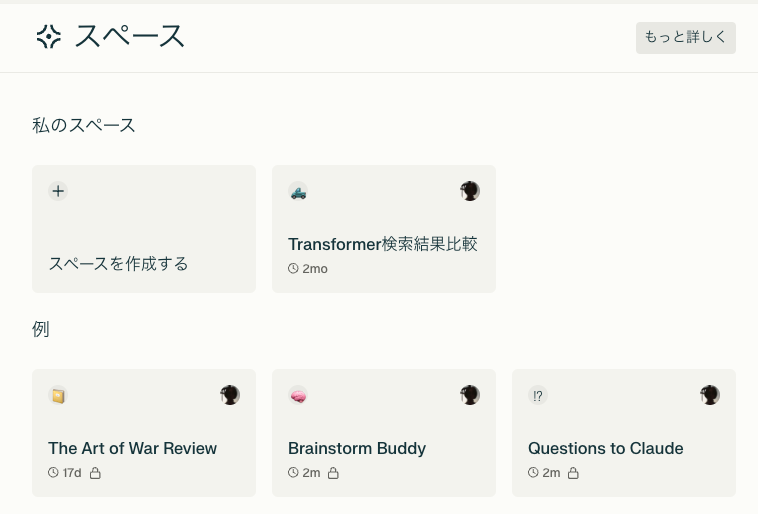Click the brain icon on Brainstorm Buddy
This screenshot has height=514, width=758.
coord(298,396)
